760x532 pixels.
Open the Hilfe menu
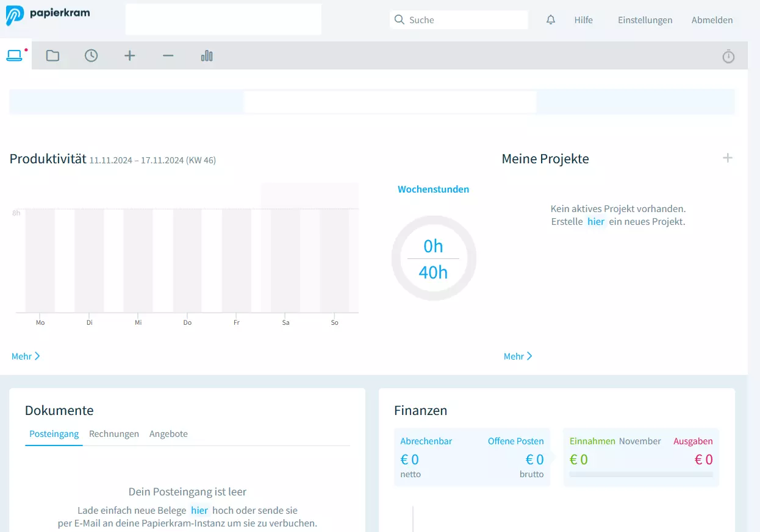coord(583,20)
